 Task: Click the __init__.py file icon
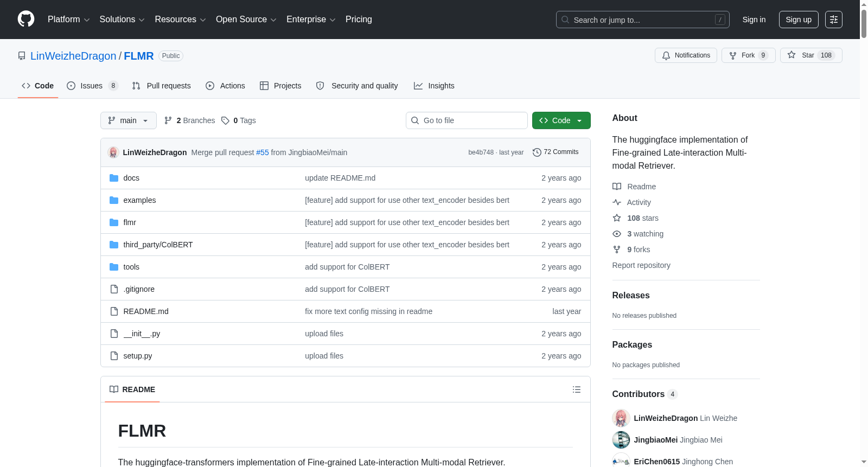click(114, 334)
